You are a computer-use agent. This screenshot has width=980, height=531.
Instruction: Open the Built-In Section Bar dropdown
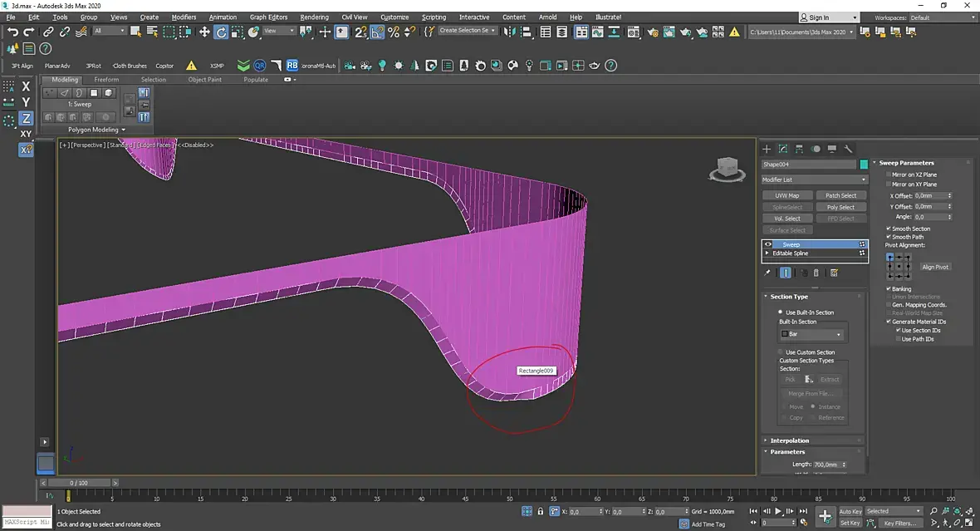point(811,334)
